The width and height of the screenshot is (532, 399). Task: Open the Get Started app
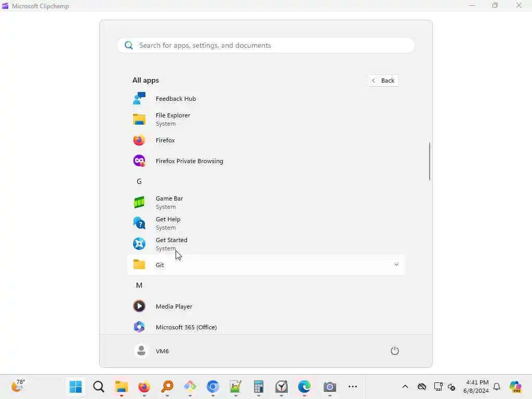265,244
